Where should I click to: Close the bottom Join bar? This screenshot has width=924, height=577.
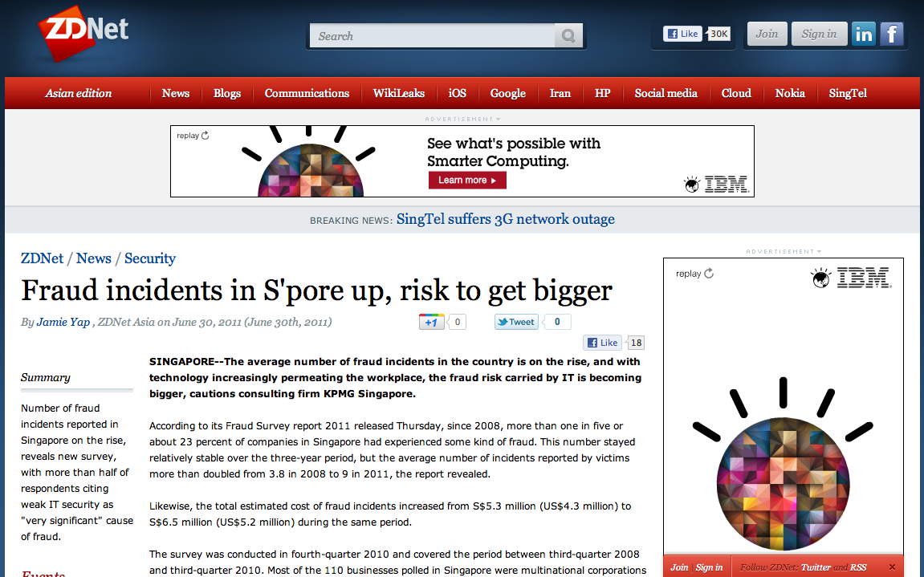coord(892,567)
